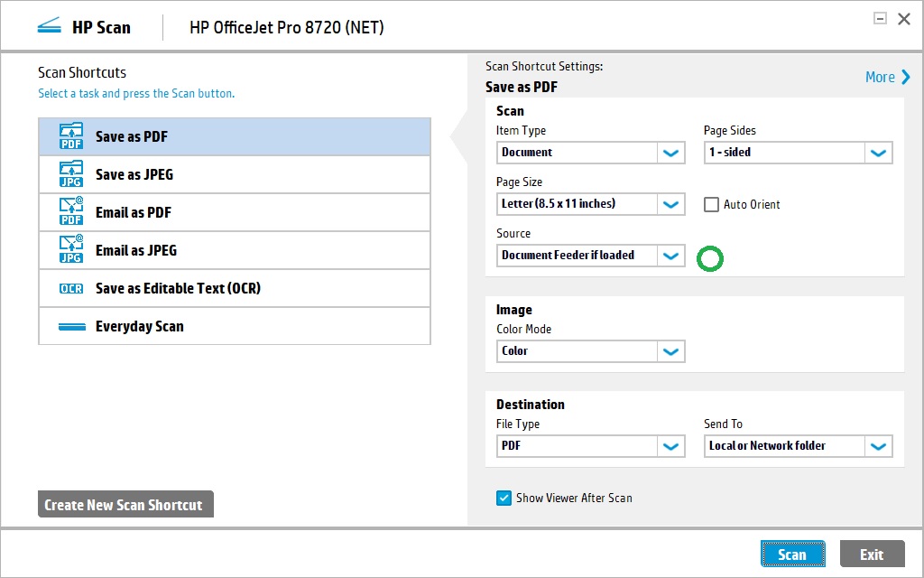Viewport: 924px width, 578px height.
Task: Enable the Auto Orient checkbox
Action: tap(711, 204)
